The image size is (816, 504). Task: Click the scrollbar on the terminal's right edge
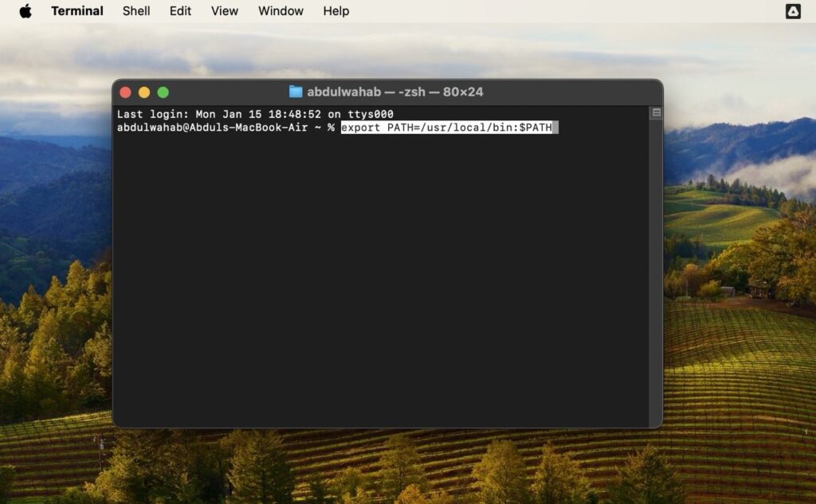click(654, 111)
